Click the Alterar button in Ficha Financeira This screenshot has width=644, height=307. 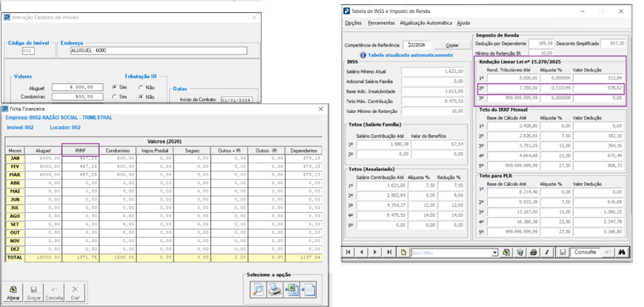(x=12, y=293)
